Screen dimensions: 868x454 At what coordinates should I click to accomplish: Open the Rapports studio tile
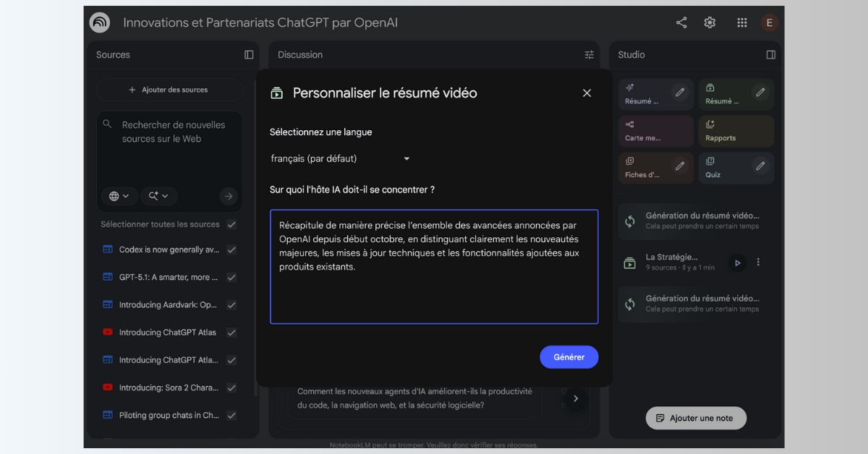pos(736,131)
